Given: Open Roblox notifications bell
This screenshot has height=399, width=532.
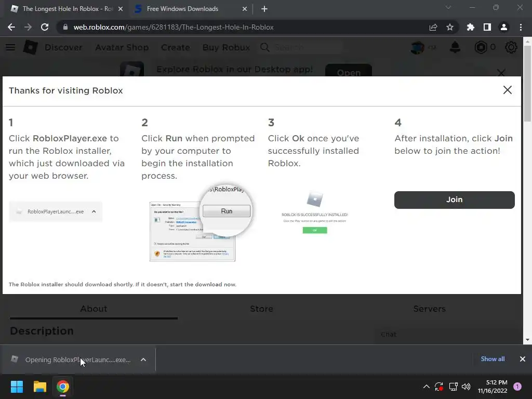Looking at the screenshot, I should coord(455,47).
